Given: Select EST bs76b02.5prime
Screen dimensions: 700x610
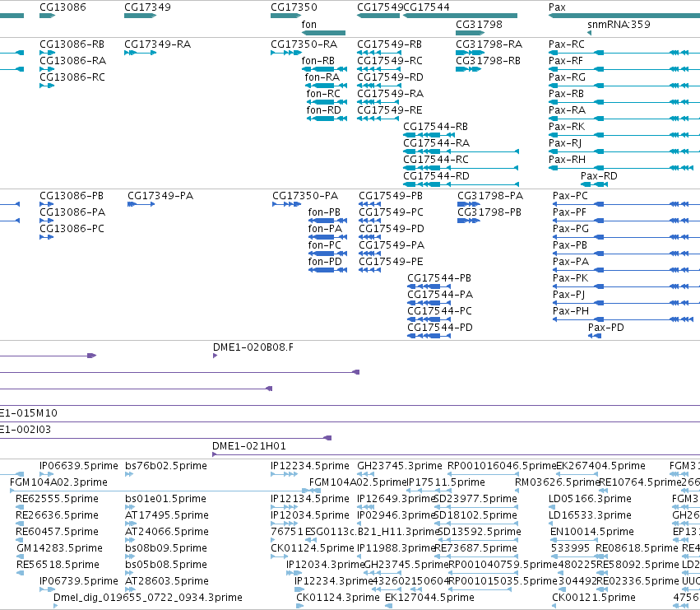Looking at the screenshot, I should [166, 466].
